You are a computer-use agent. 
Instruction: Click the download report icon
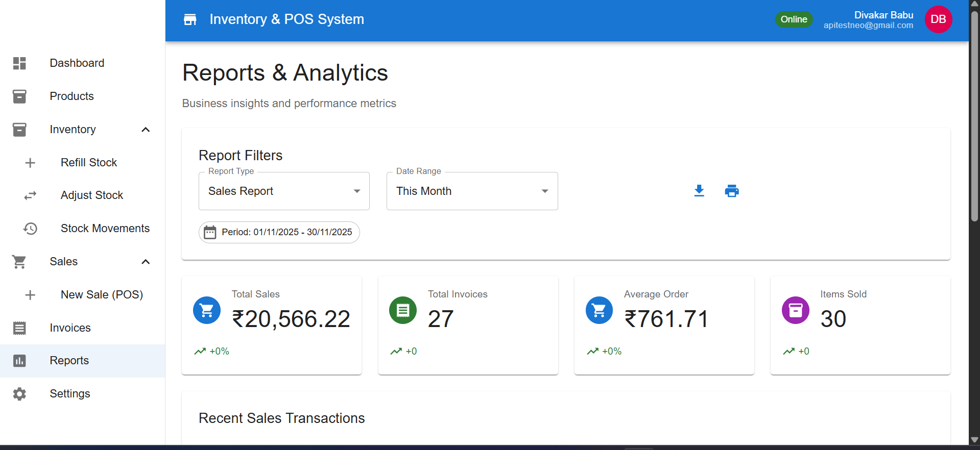coord(699,191)
